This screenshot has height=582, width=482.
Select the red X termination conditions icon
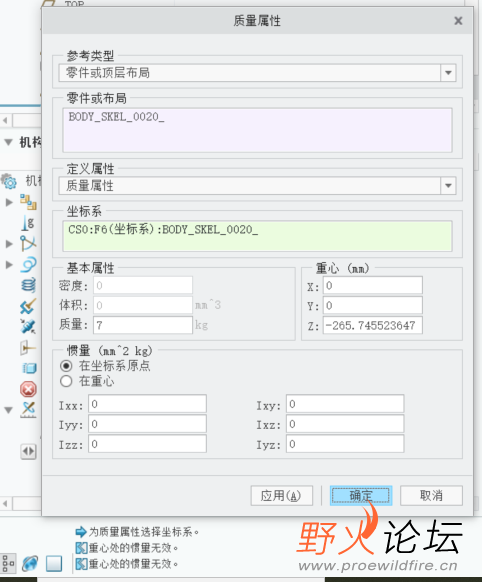point(28,389)
